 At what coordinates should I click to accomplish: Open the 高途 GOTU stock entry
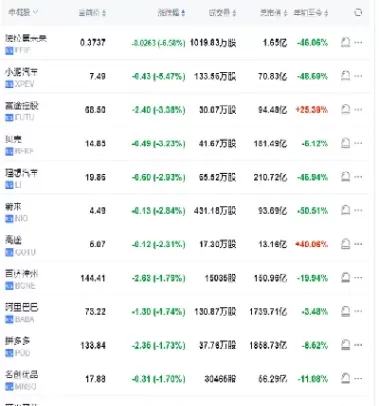coord(20,245)
